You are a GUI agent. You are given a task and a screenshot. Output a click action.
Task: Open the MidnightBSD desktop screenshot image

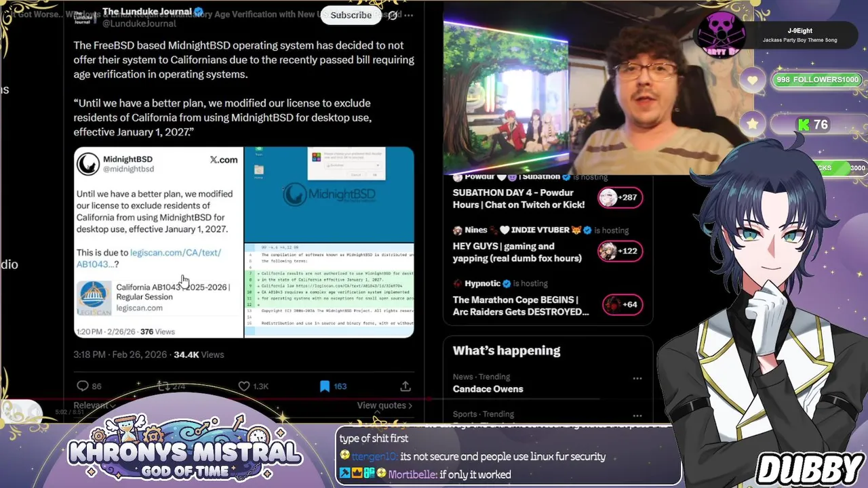329,194
